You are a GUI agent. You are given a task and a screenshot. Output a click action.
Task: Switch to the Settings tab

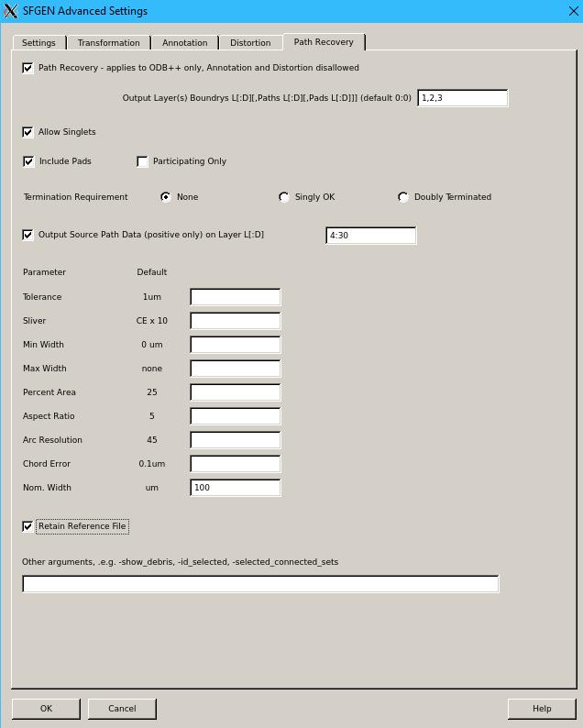pos(39,43)
